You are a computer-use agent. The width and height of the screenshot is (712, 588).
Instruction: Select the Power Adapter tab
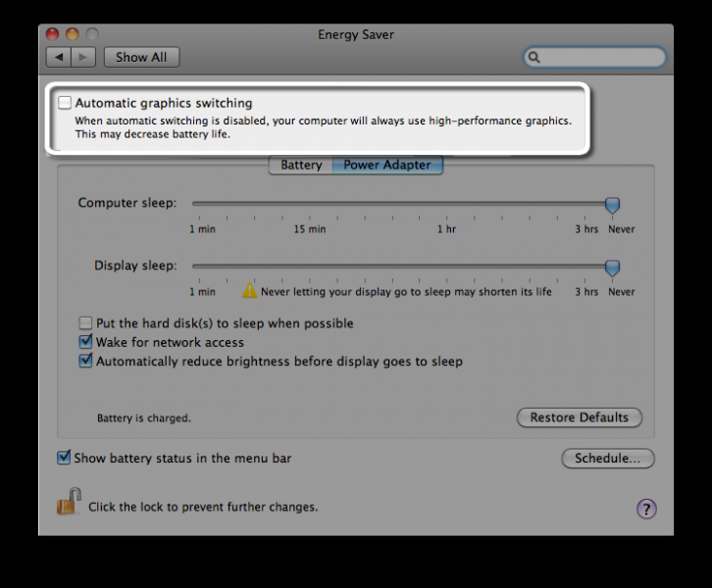(387, 165)
